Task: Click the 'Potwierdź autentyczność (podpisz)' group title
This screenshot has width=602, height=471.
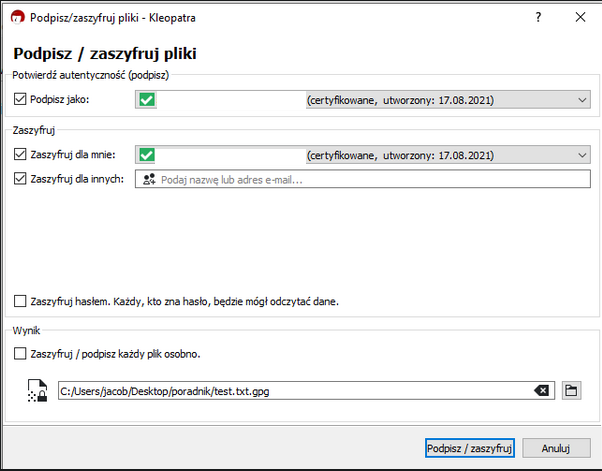Action: pos(91,75)
